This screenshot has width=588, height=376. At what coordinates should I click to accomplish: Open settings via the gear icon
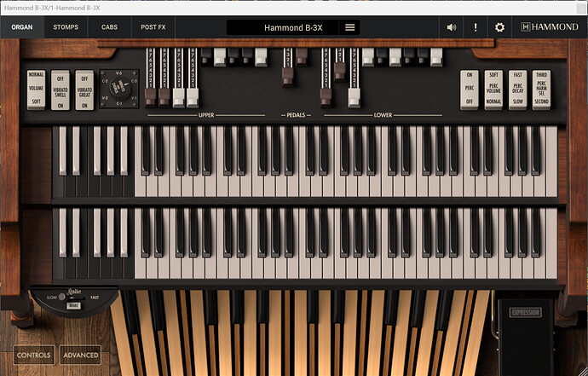tap(499, 27)
